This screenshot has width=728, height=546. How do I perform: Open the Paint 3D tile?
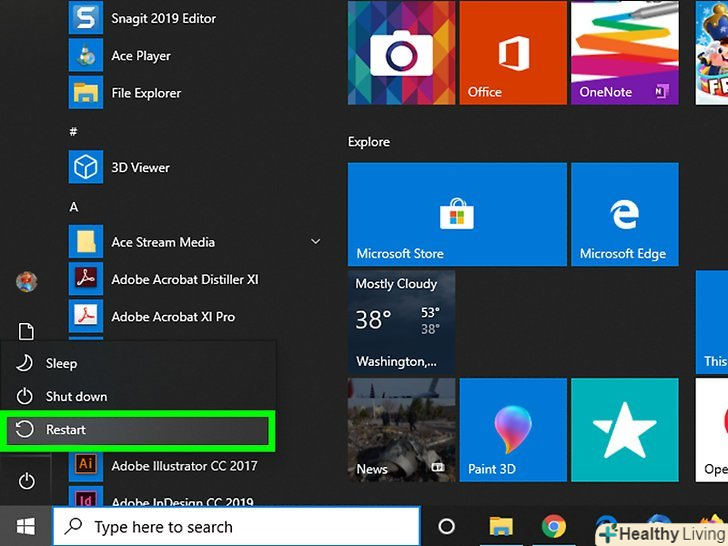click(512, 429)
